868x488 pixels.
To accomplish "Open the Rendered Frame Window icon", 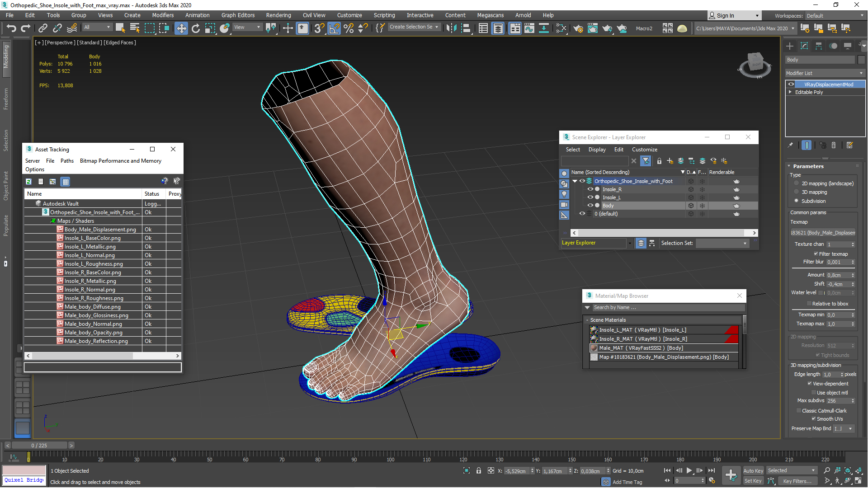I will coord(593,28).
